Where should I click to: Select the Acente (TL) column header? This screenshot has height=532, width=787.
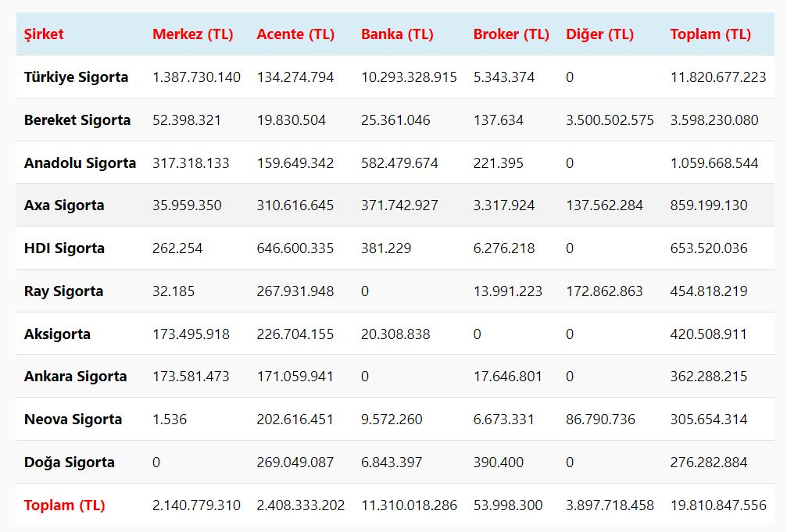295,34
